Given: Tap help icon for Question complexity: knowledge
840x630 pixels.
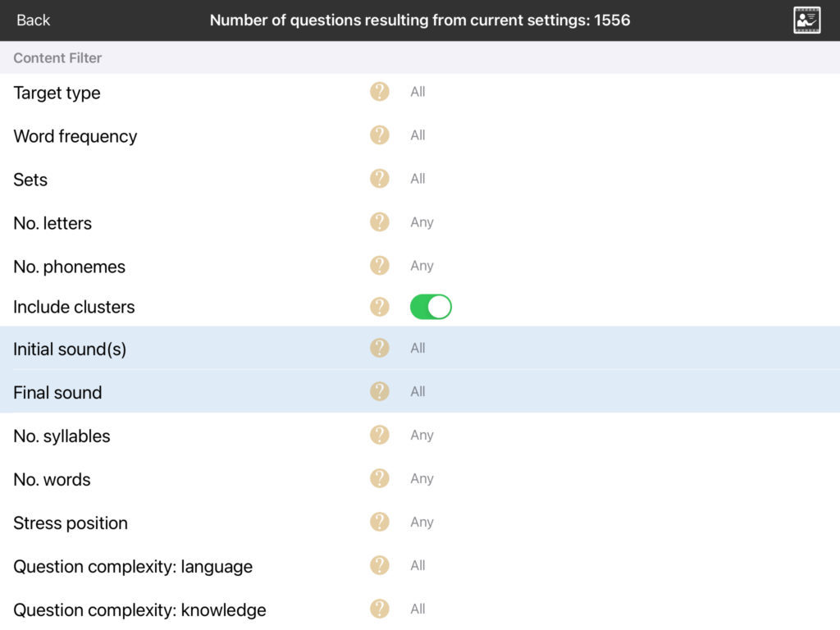Looking at the screenshot, I should click(379, 609).
